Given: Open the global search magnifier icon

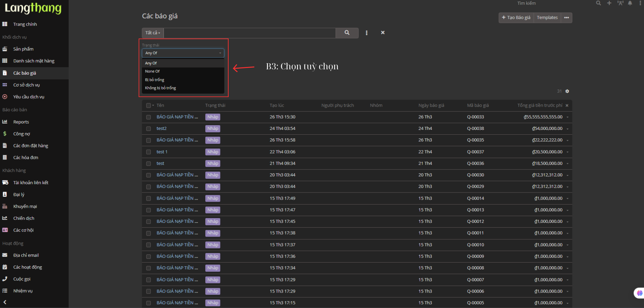Looking at the screenshot, I should point(598,3).
